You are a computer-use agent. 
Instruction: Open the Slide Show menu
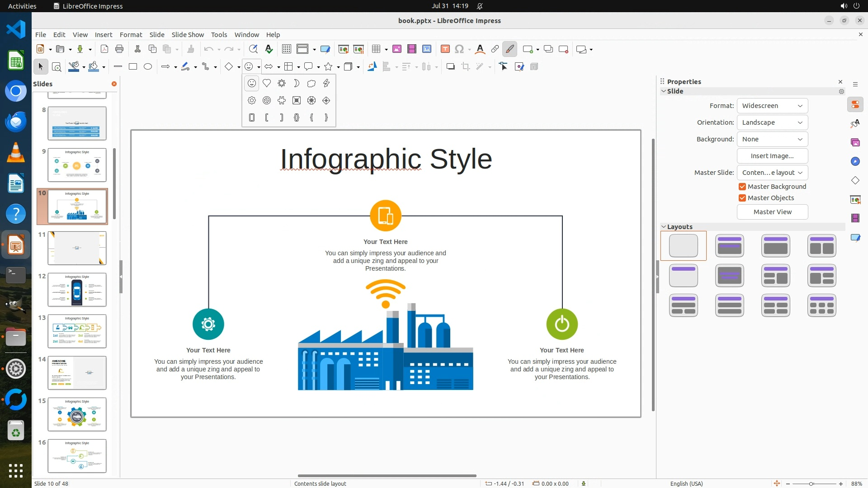point(188,34)
